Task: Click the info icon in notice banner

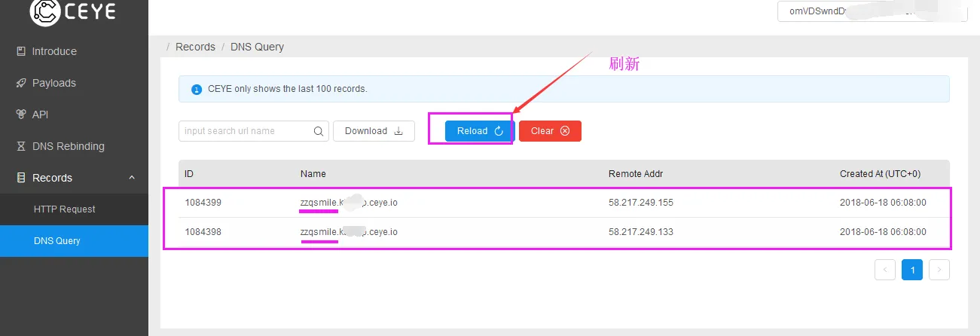Action: 197,89
